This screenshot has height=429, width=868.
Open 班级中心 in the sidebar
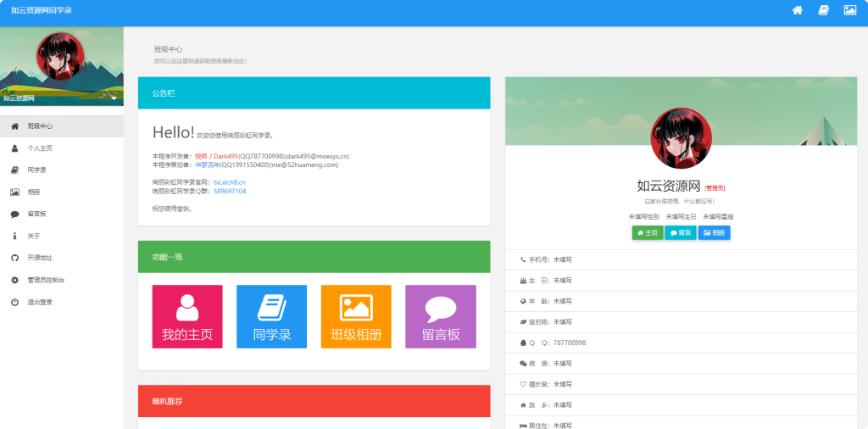(x=40, y=126)
